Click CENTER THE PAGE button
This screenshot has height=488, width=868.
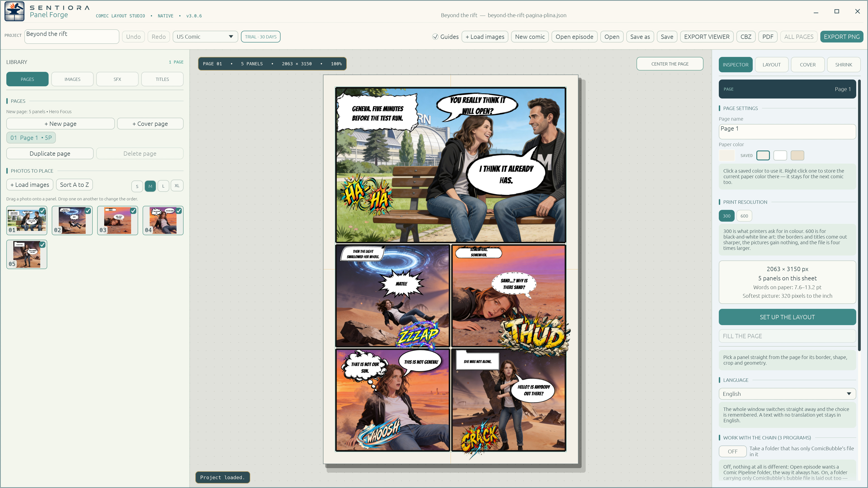coord(670,64)
